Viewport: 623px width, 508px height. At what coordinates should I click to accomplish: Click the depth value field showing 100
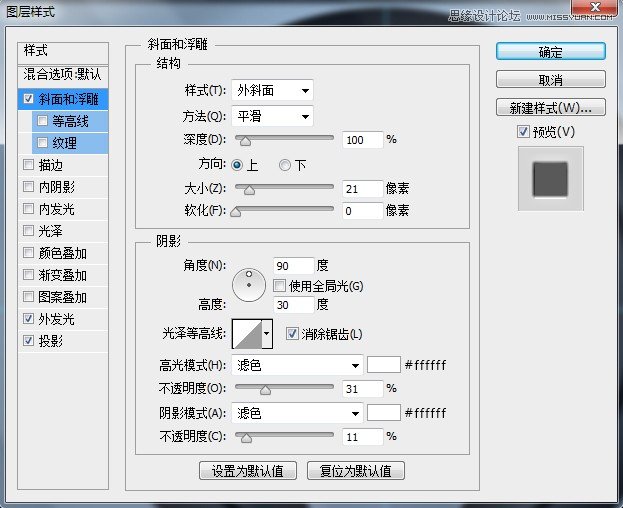[x=362, y=140]
